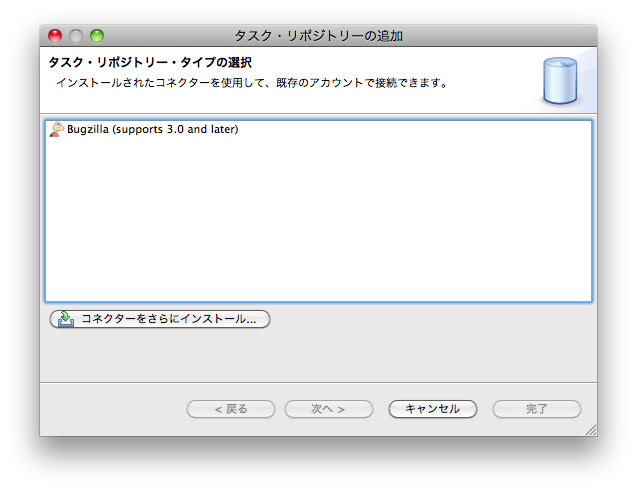The height and width of the screenshot is (491, 637).
Task: Click empty space in the connector list
Action: tap(318, 220)
